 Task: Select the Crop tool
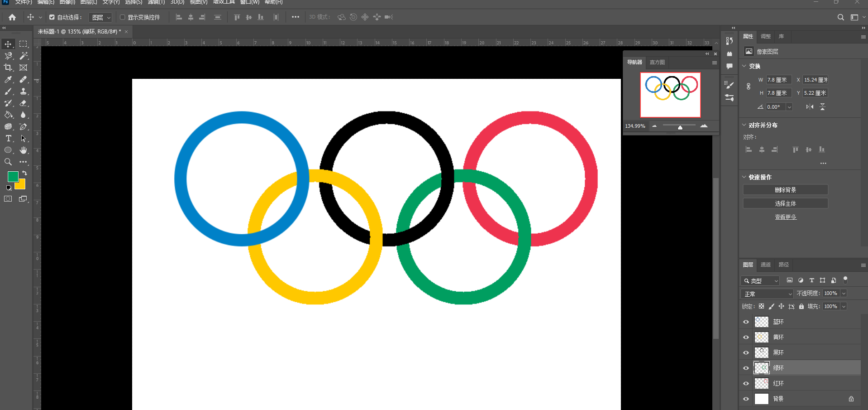click(8, 68)
